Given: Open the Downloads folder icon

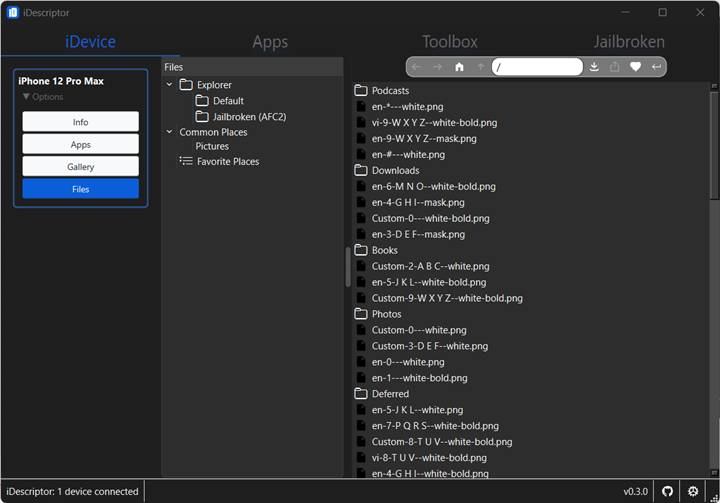Looking at the screenshot, I should pyautogui.click(x=361, y=170).
